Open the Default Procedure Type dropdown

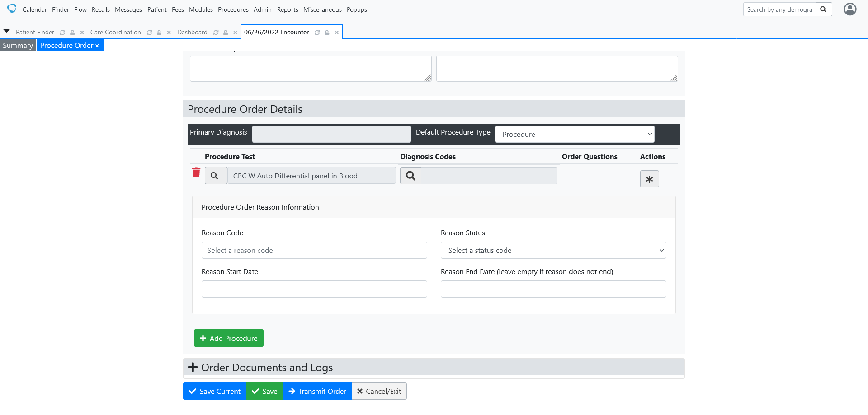click(x=575, y=134)
